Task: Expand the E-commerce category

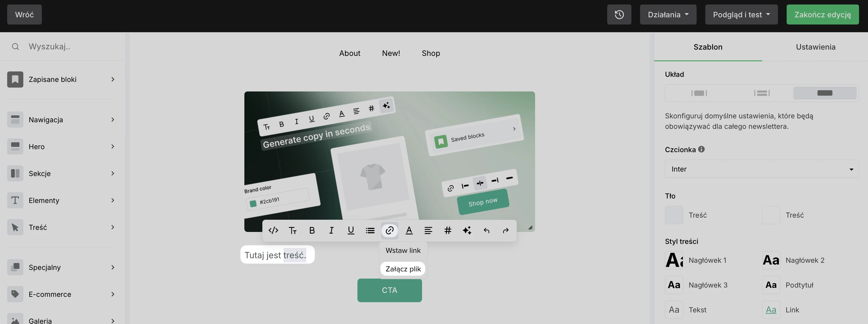Action: [x=113, y=294]
